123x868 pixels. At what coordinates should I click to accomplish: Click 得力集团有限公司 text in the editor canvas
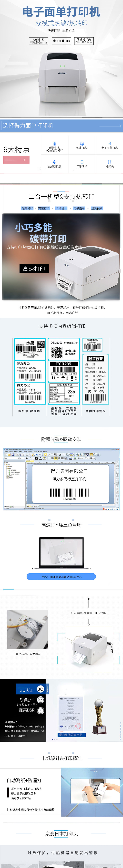click(69, 471)
